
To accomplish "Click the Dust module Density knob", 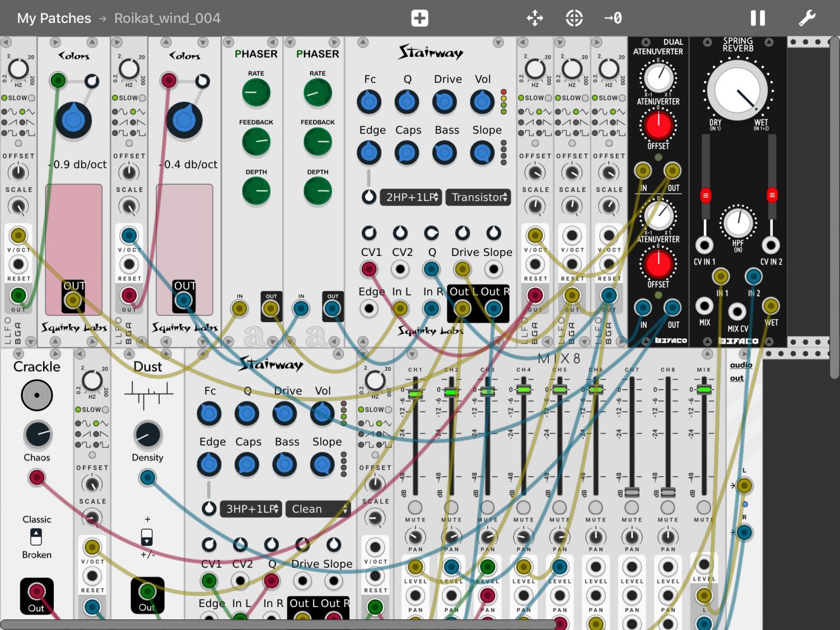I will 148,435.
